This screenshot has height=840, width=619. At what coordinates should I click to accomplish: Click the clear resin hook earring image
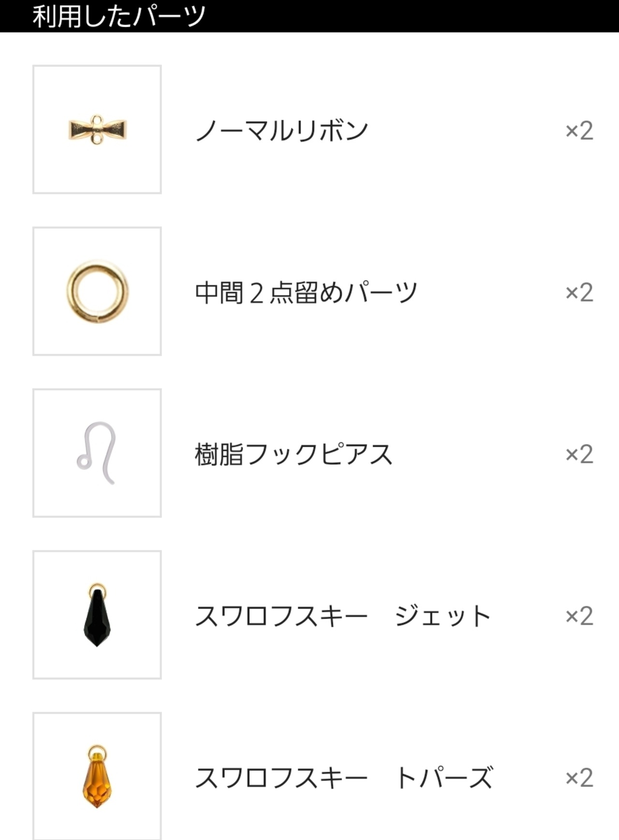pos(96,453)
